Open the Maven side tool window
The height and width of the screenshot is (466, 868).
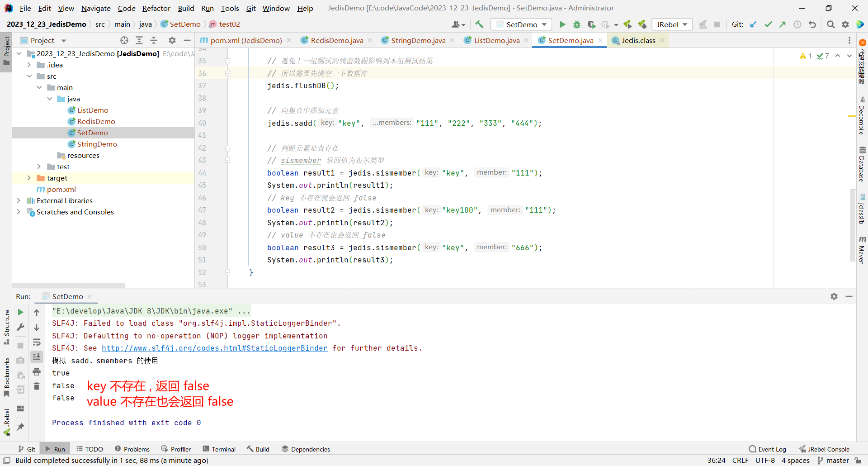click(x=862, y=250)
